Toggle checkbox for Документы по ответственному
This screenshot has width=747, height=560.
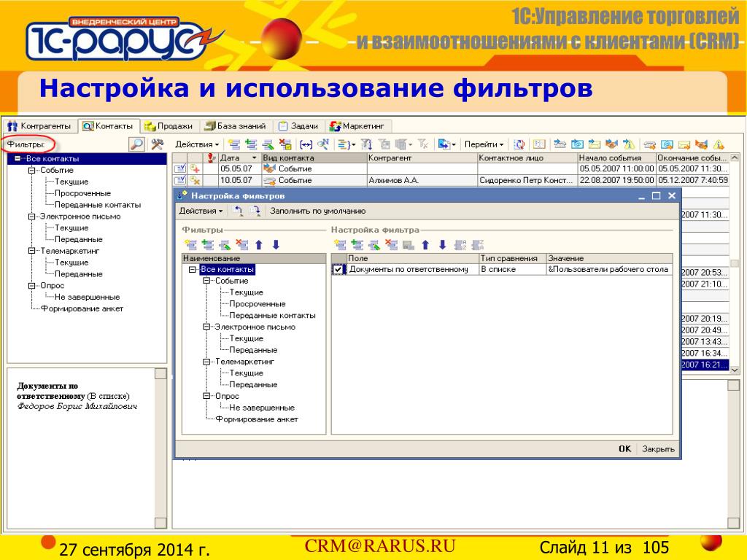point(338,270)
